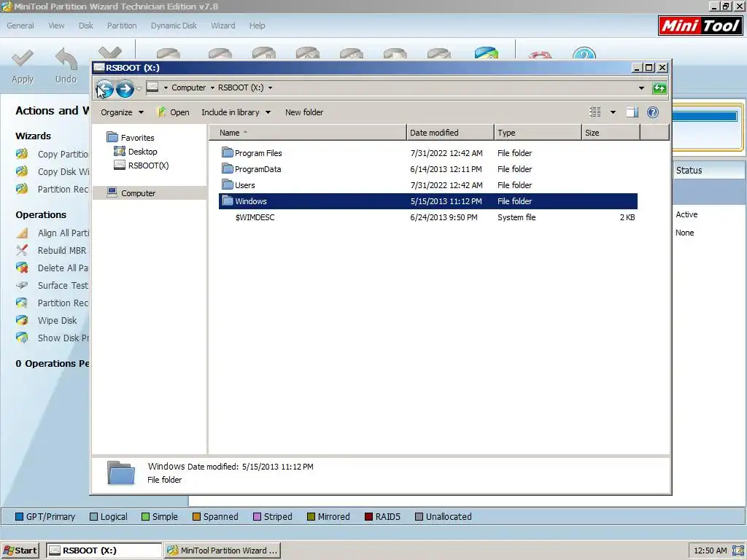Go forward with the Explorer forward arrow
Screen dimensions: 747x560
pos(125,88)
